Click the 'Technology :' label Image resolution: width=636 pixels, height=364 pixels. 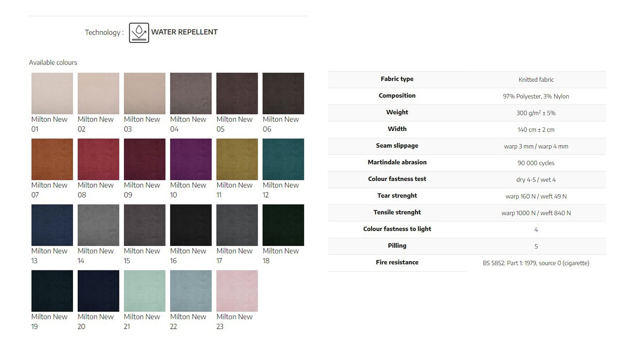click(x=104, y=33)
